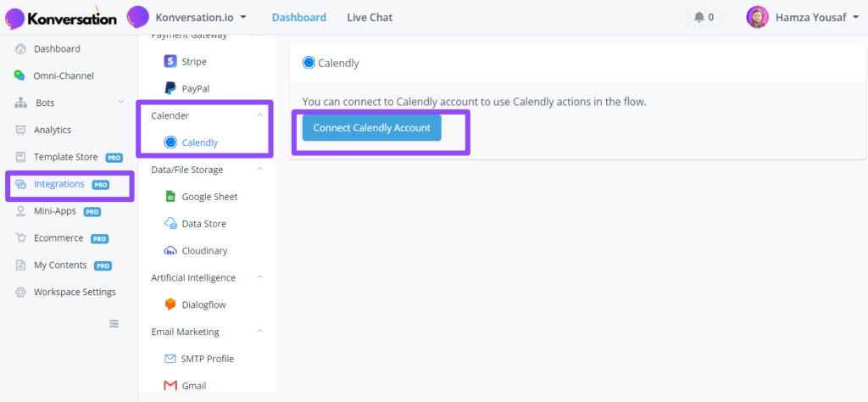
Task: Click Connect Calendly Account button
Action: 372,128
